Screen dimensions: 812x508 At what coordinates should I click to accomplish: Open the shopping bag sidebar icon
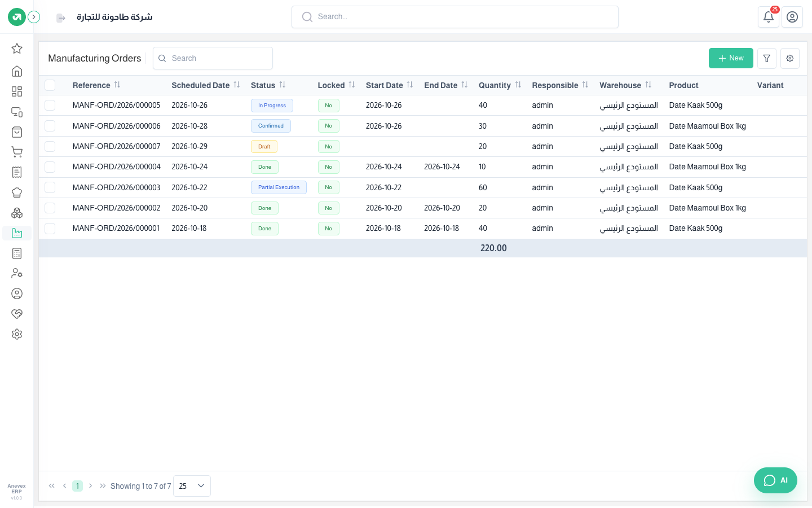(17, 132)
